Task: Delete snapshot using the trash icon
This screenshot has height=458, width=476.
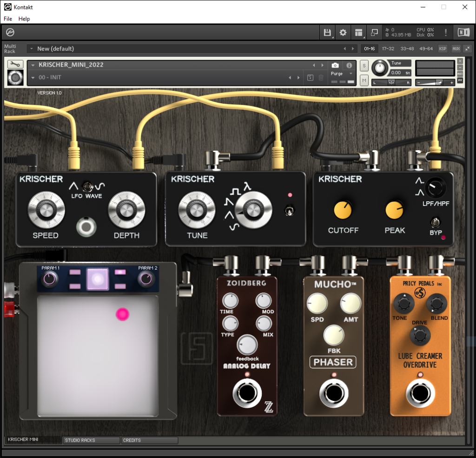Action: 321,78
